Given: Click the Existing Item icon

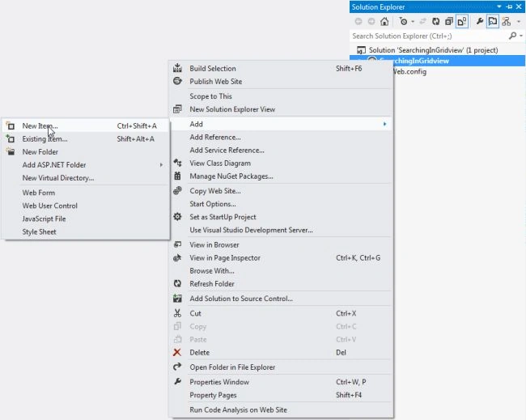Looking at the screenshot, I should pos(11,138).
